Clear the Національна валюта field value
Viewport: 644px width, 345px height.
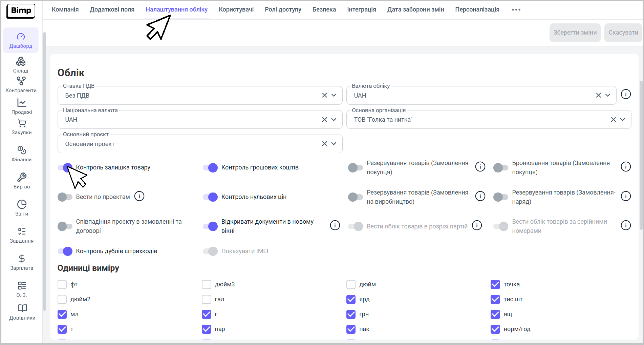point(324,120)
